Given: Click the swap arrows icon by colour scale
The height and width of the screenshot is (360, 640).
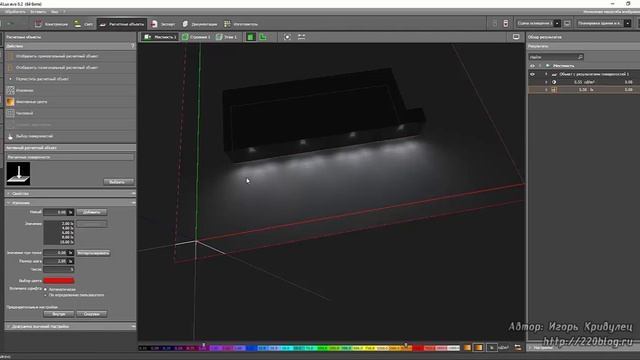Looking at the screenshot, I should tap(518, 348).
